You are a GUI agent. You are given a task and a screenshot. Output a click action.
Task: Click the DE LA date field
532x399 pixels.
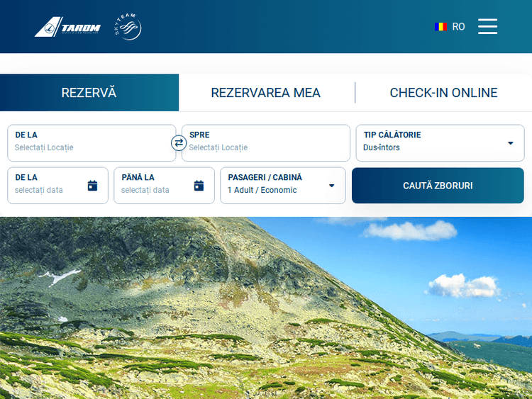pos(57,186)
